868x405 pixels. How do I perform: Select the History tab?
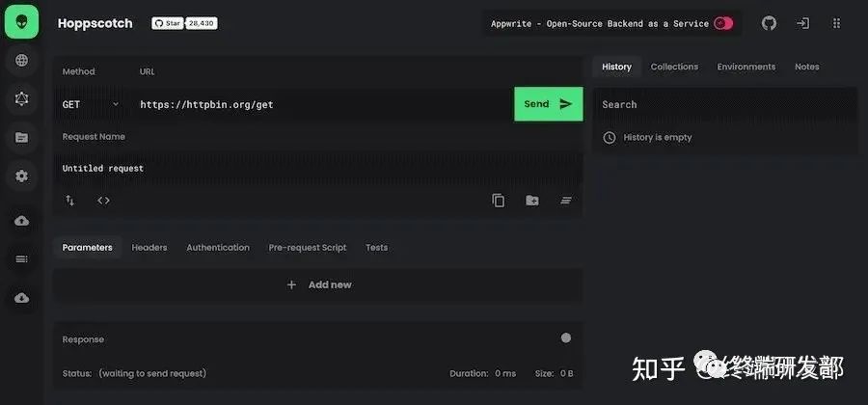tap(616, 67)
